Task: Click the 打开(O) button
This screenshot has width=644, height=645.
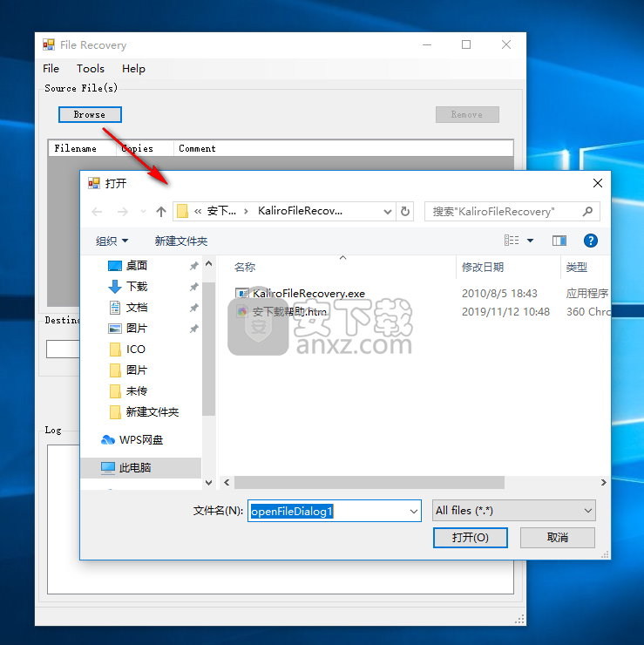Action: click(471, 538)
